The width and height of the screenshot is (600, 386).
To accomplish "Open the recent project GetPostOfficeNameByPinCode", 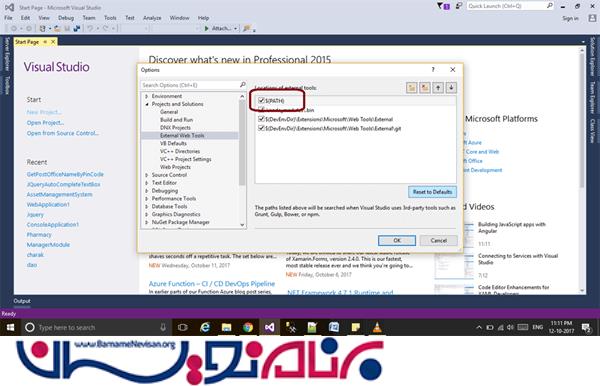I will pos(65,174).
